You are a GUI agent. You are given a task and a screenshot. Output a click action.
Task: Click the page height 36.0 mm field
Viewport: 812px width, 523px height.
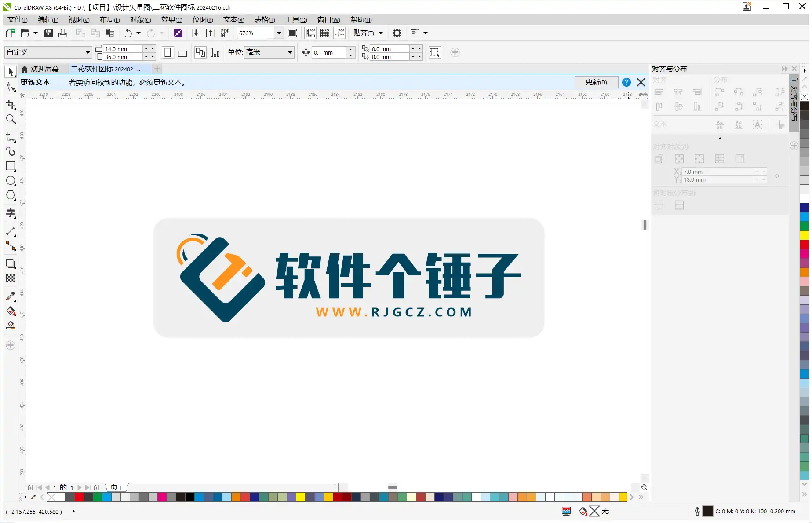(x=123, y=57)
